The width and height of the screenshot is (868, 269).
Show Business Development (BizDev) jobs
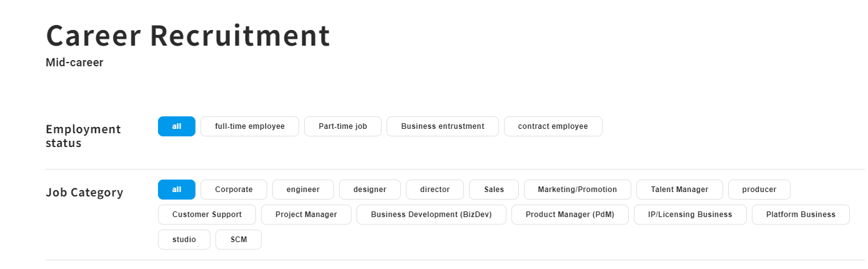pos(431,215)
